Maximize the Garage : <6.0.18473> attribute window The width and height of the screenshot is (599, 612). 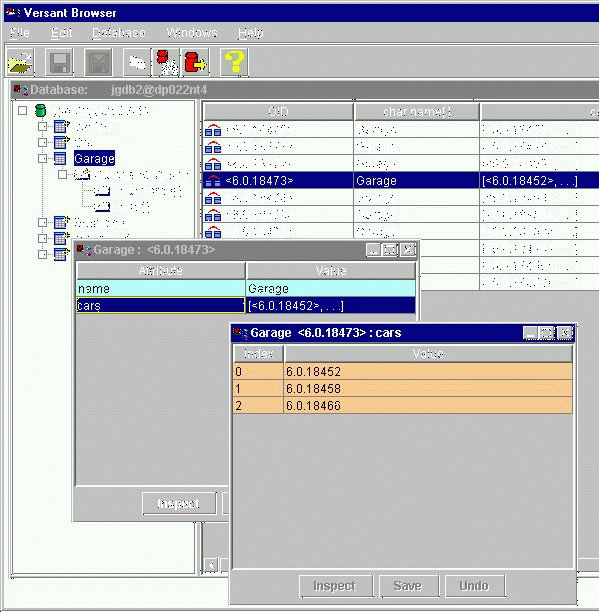pos(390,249)
